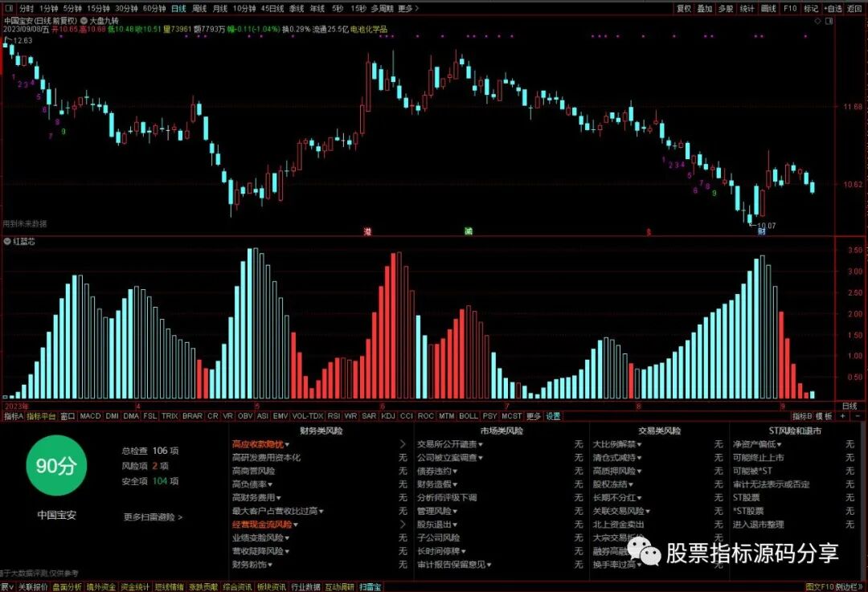Click the 港 marker on the chart
This screenshot has width=868, height=592.
[367, 231]
